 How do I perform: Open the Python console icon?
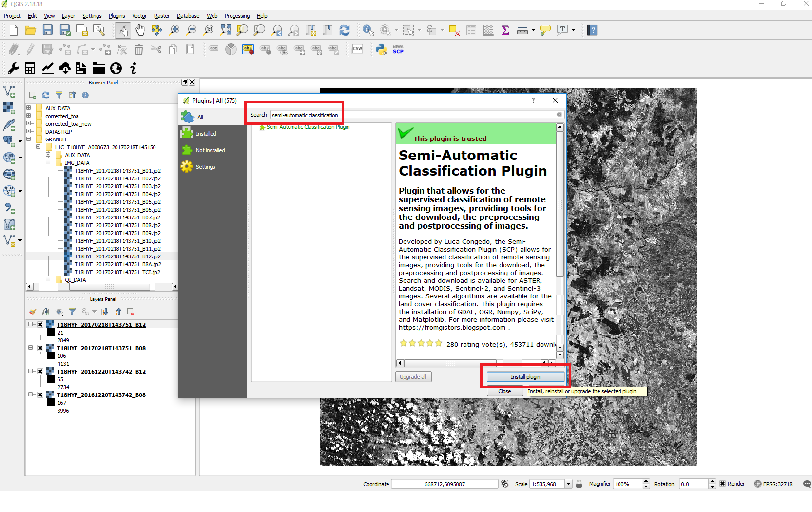tap(381, 49)
